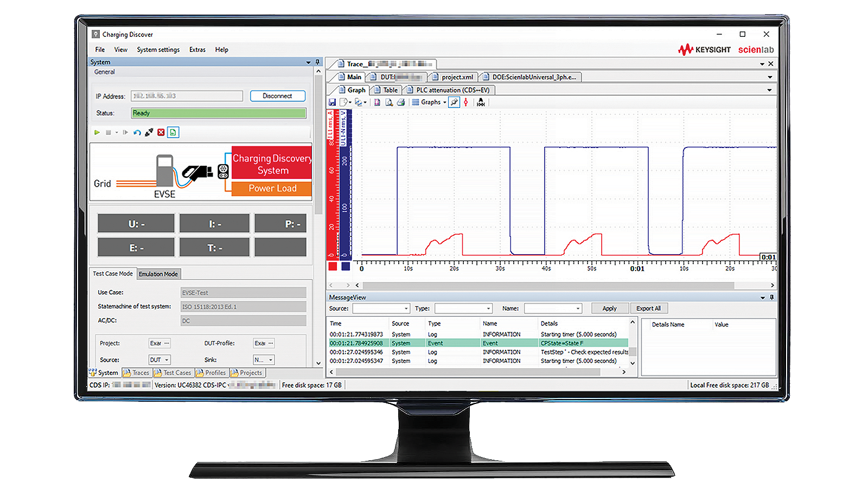The width and height of the screenshot is (868, 488).
Task: Open the Sink dropdown
Action: pyautogui.click(x=264, y=359)
